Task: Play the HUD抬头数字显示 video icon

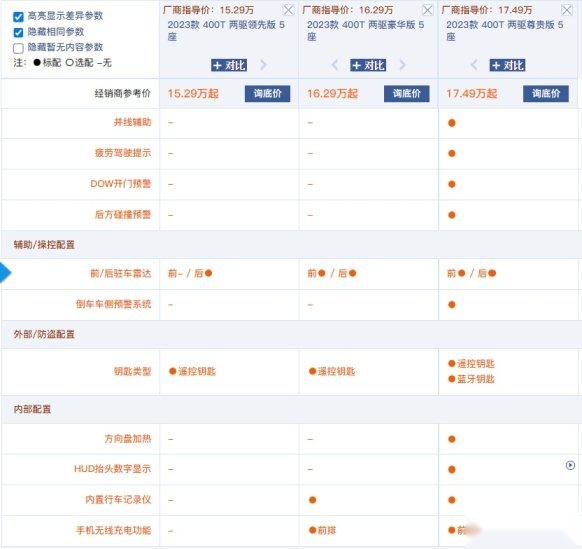Action: [570, 465]
